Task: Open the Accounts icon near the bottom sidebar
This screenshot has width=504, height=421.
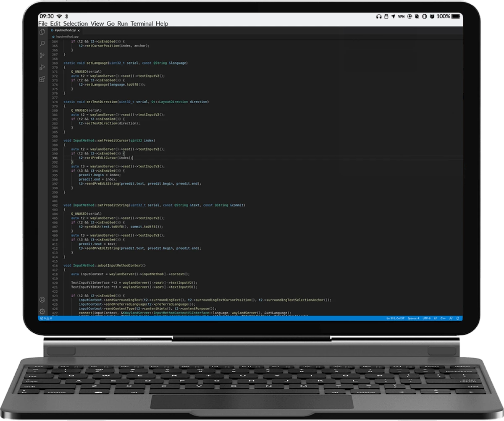Action: 42,300
